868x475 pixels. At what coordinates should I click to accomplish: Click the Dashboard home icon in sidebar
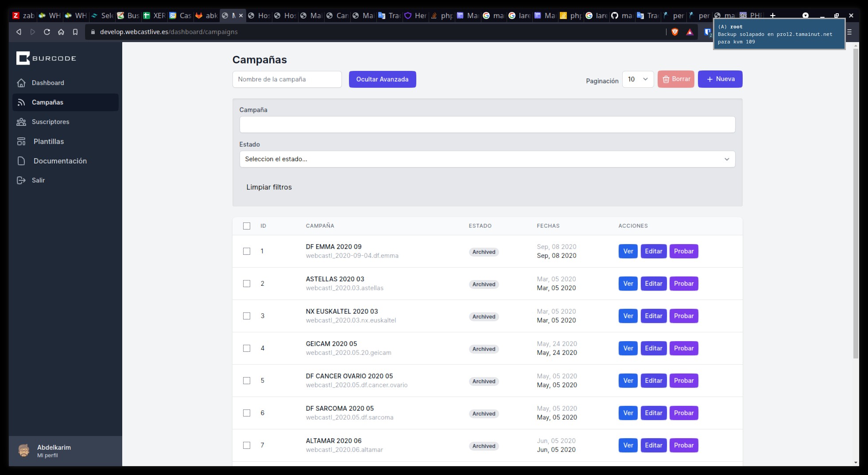coord(21,83)
